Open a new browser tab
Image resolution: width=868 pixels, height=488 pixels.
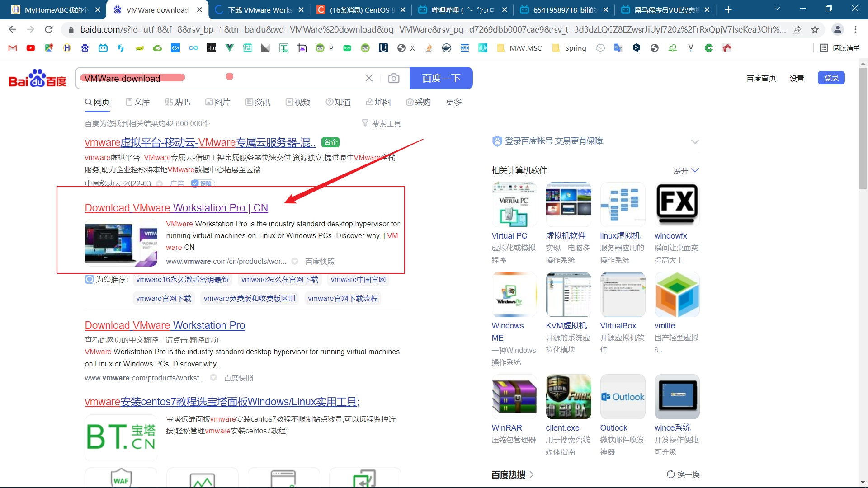(728, 9)
